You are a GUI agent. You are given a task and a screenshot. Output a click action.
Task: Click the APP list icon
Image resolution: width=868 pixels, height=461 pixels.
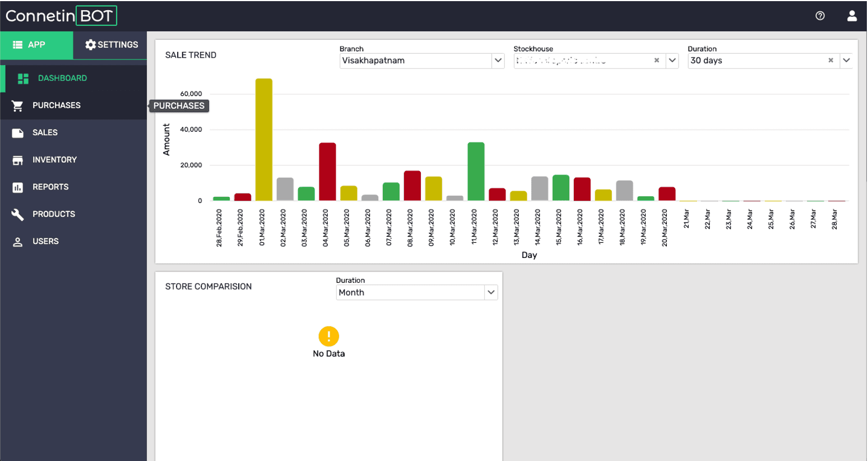pyautogui.click(x=17, y=45)
